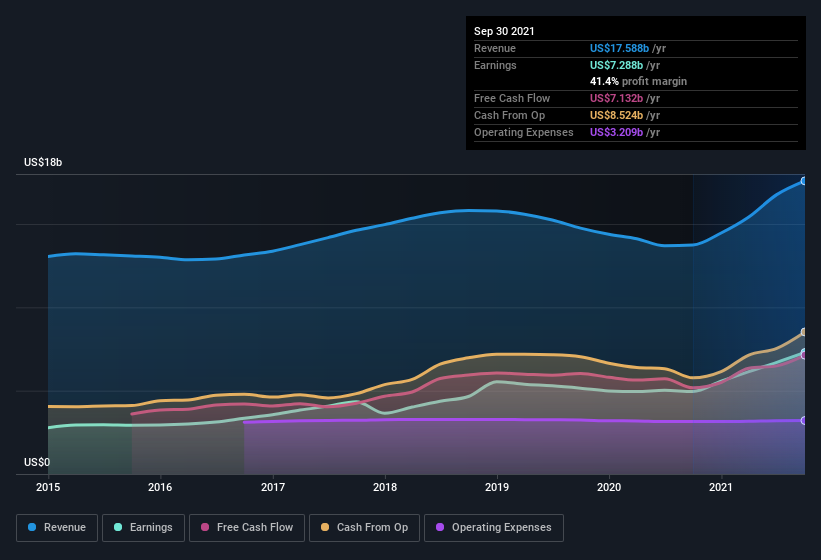821x560 pixels.
Task: Click the Revenue endpoint marker on the chart
Action: (804, 181)
